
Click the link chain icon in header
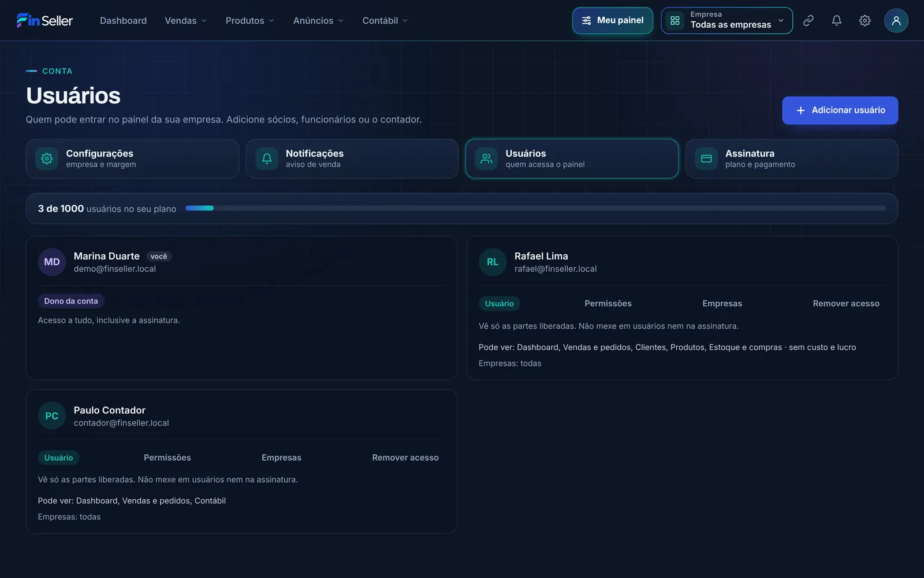[x=808, y=21]
